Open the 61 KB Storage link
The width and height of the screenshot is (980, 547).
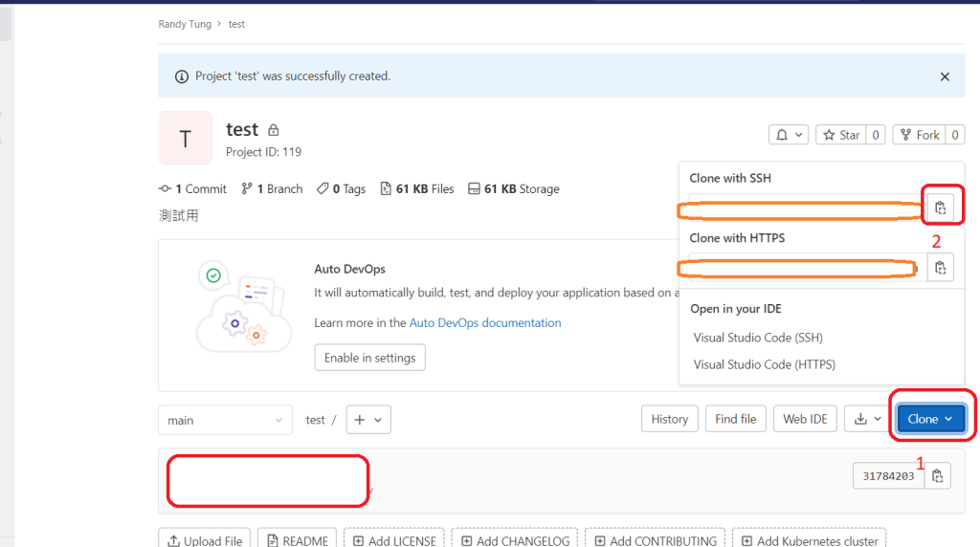(514, 188)
